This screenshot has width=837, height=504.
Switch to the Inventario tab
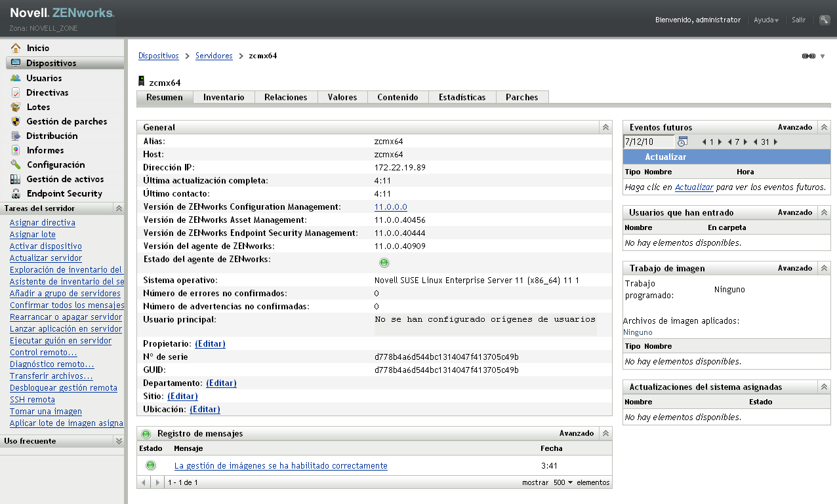[x=224, y=97]
